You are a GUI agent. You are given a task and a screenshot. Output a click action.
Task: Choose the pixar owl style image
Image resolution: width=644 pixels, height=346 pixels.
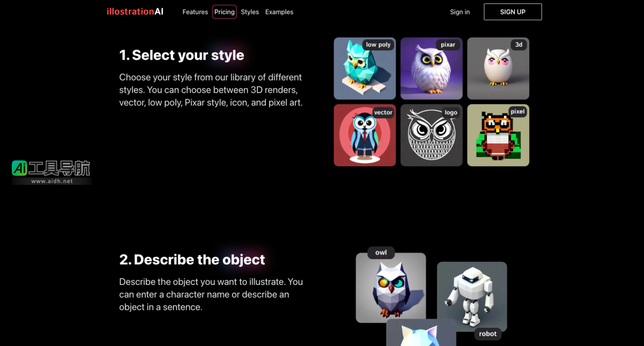[x=431, y=69]
